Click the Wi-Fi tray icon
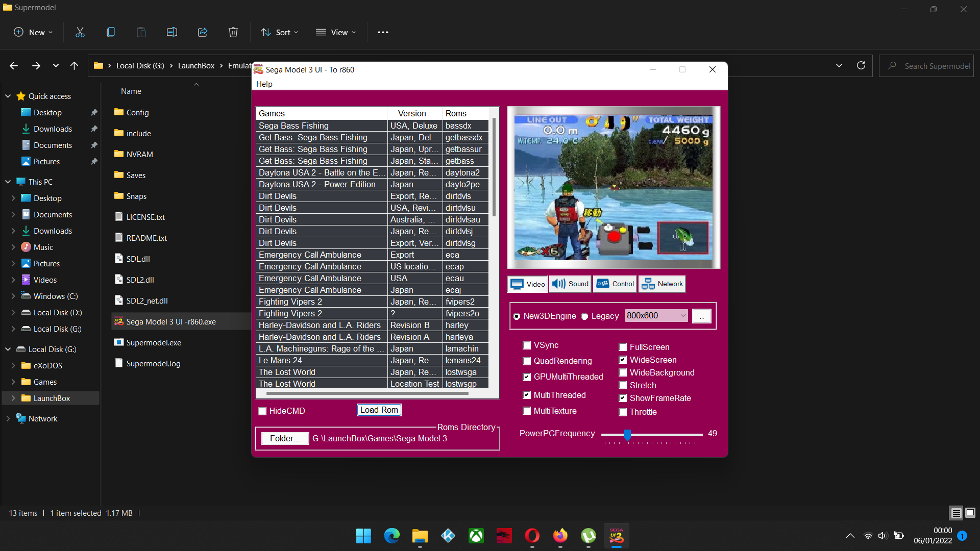 click(x=868, y=536)
